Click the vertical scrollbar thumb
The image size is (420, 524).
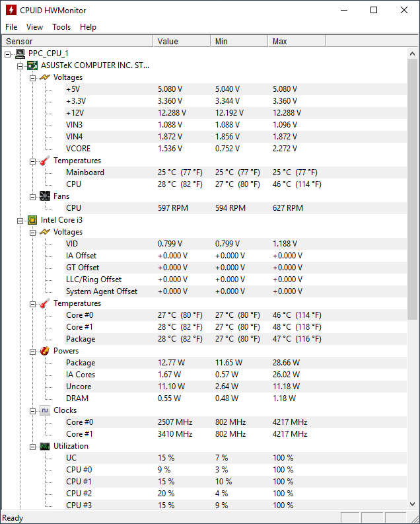click(412, 190)
